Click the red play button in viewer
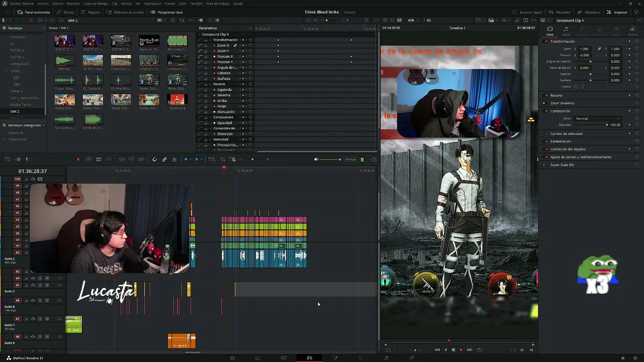Screen dimensions: 644x362 461,350
